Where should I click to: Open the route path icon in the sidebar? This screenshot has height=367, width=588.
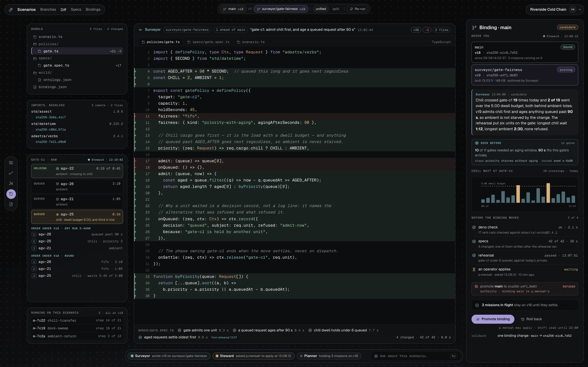(11, 173)
